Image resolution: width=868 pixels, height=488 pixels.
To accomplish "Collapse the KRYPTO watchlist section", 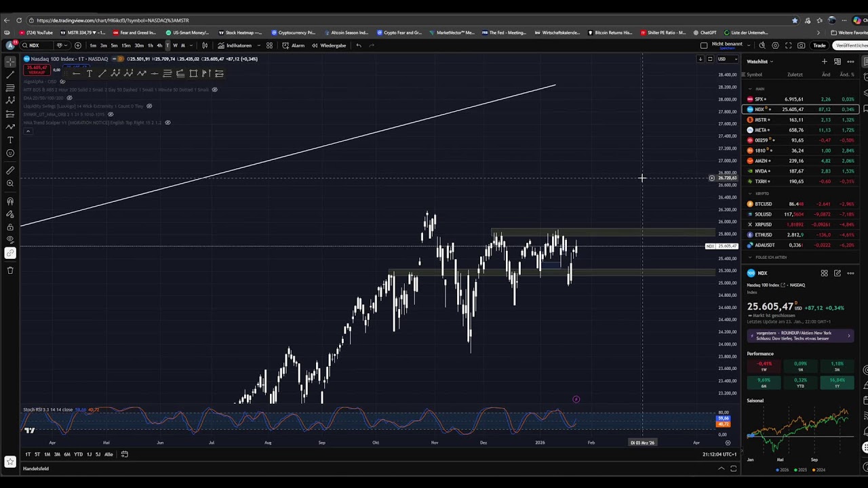I will [750, 193].
